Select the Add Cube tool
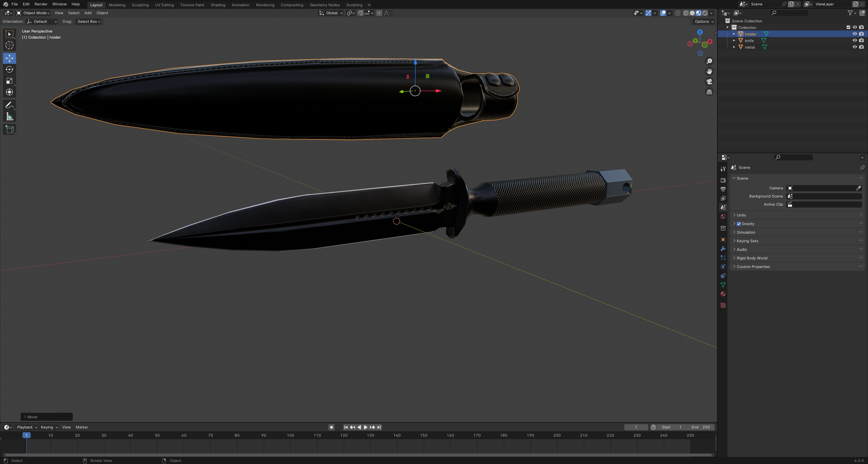 9,130
